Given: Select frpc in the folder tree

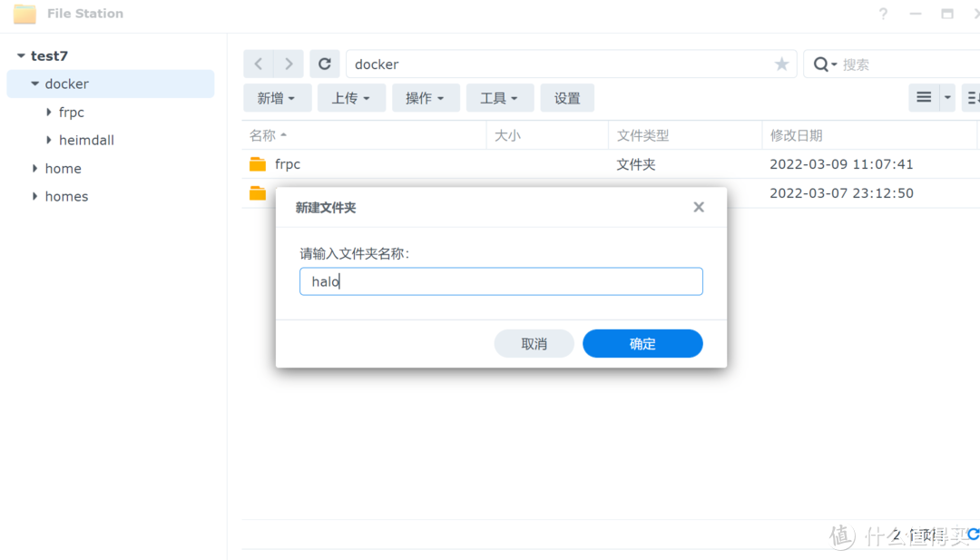Looking at the screenshot, I should tap(72, 113).
